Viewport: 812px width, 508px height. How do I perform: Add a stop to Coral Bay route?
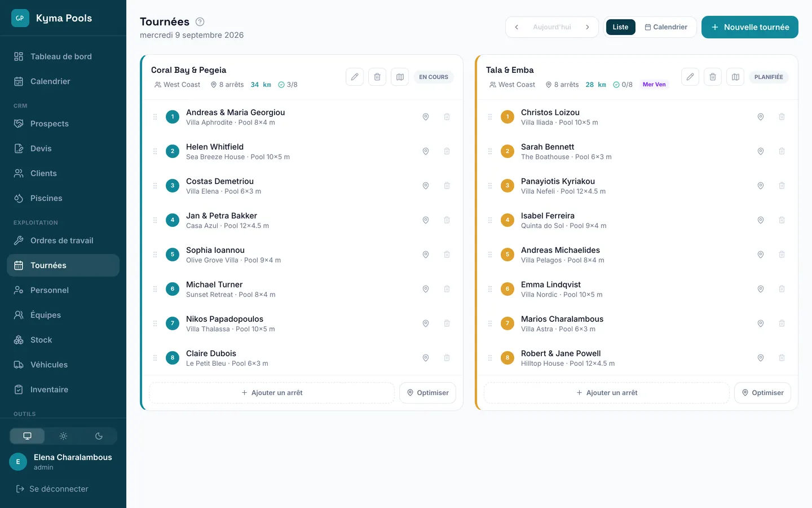click(x=272, y=393)
